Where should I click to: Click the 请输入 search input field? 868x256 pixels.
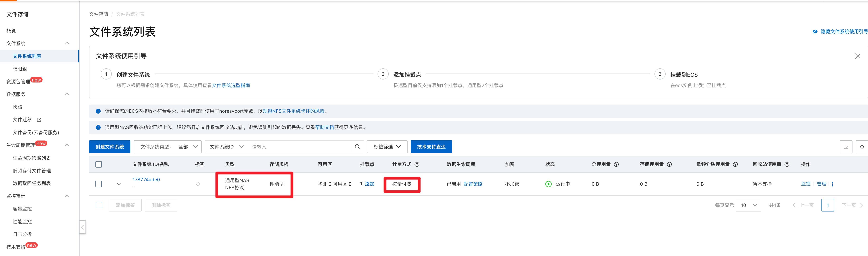click(x=299, y=147)
